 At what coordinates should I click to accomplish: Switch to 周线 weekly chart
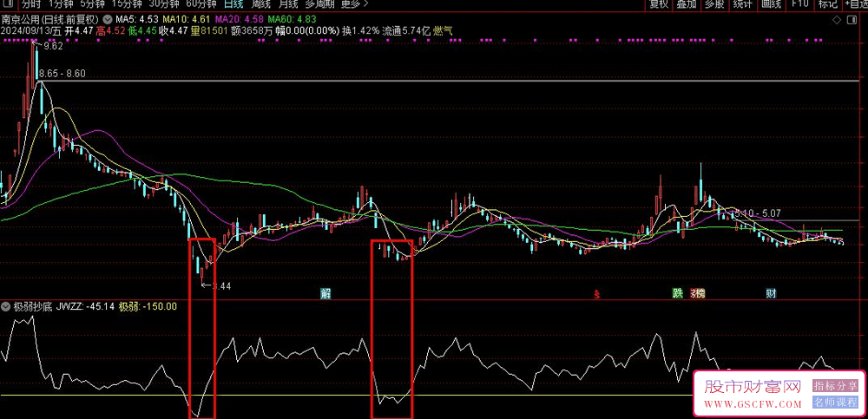[x=260, y=3]
